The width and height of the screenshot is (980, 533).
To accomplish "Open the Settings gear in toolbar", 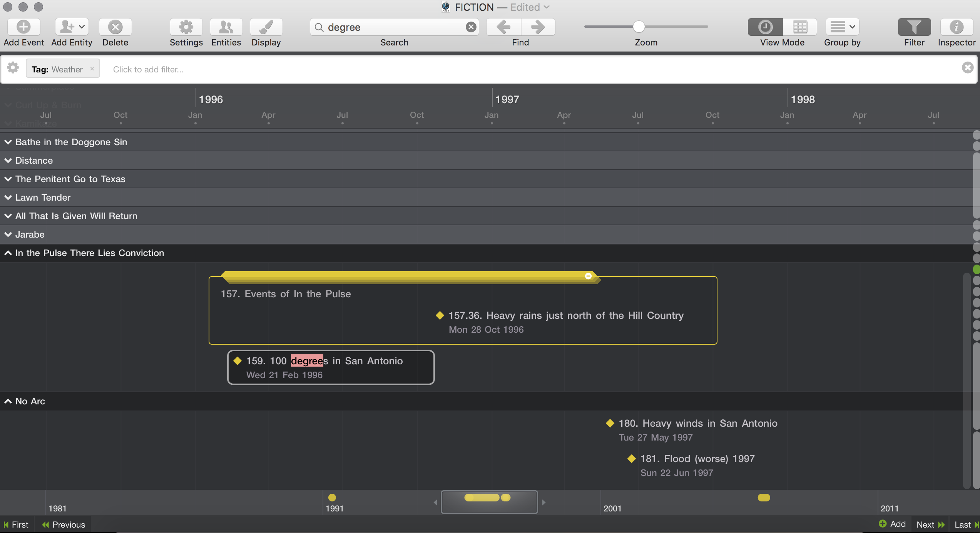I will point(186,27).
